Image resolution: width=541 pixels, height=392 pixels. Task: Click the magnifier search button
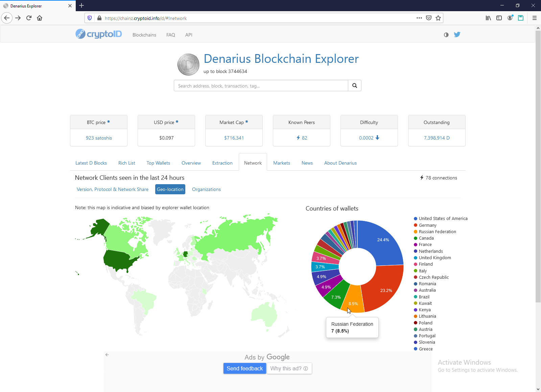click(355, 85)
